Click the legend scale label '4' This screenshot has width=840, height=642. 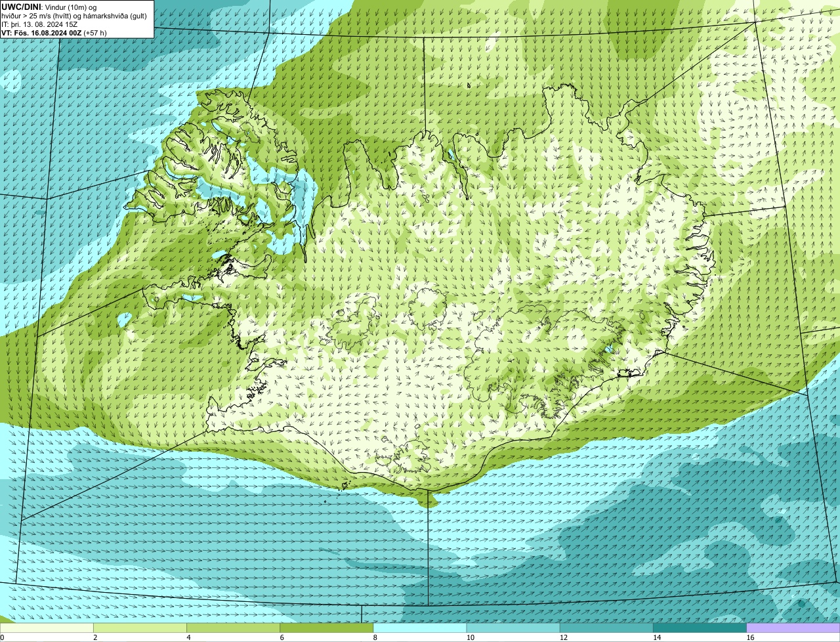click(x=188, y=637)
